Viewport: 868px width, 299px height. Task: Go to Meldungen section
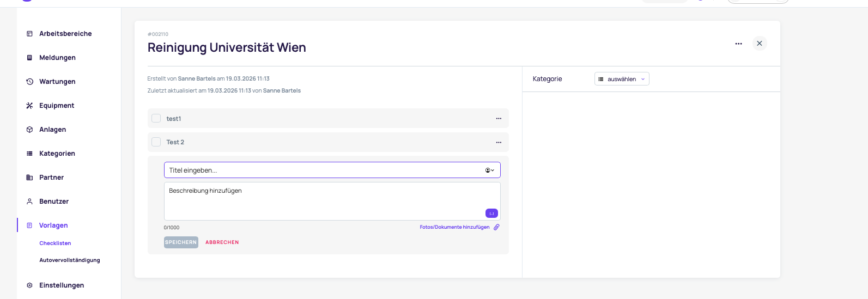(x=57, y=58)
